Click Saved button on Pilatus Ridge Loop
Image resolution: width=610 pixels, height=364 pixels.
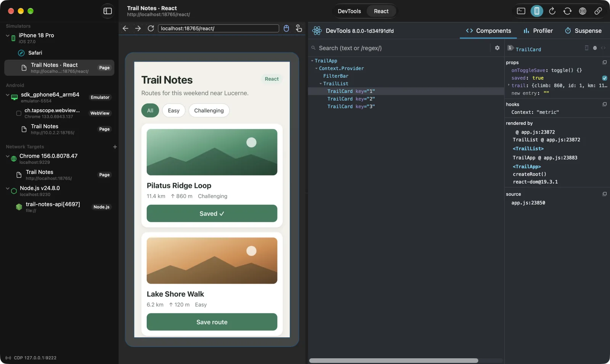(212, 214)
